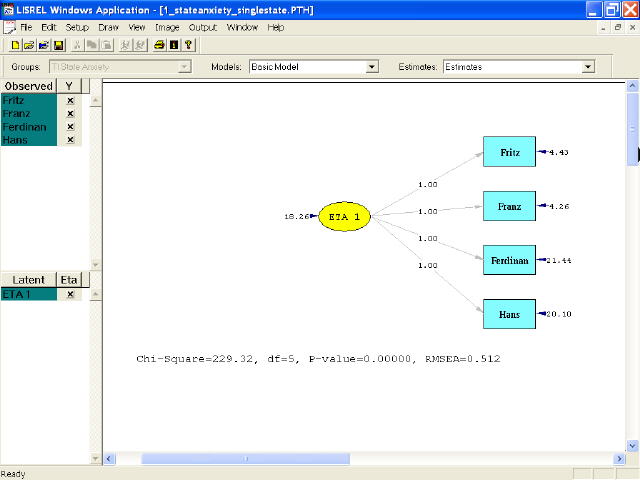
Task: Click the document icon beside File menu
Action: (x=9, y=27)
